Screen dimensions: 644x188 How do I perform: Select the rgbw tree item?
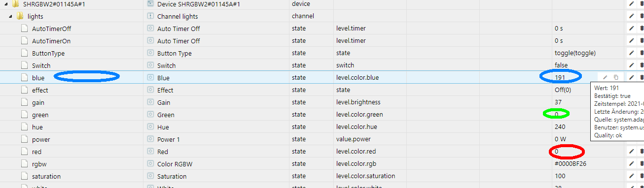[x=39, y=164]
